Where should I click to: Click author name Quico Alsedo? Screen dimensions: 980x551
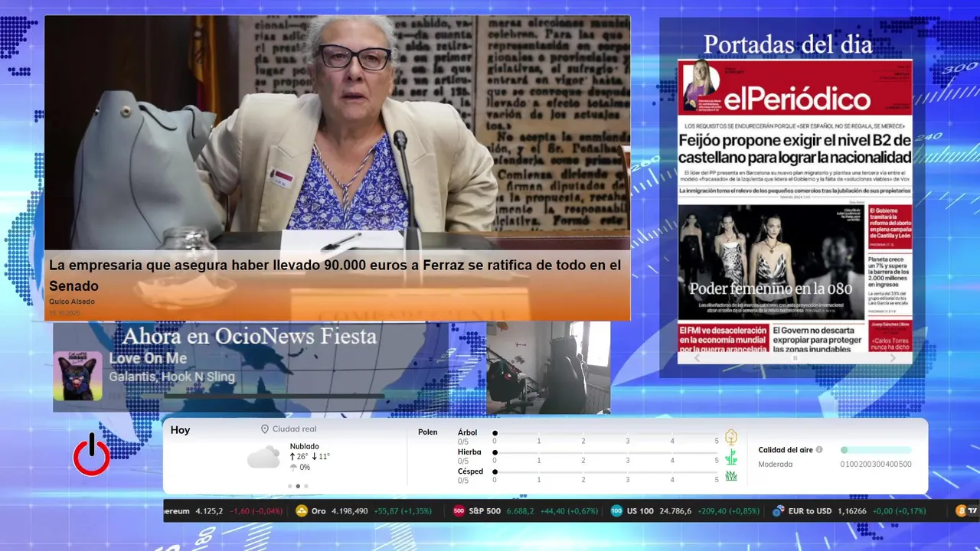point(72,302)
